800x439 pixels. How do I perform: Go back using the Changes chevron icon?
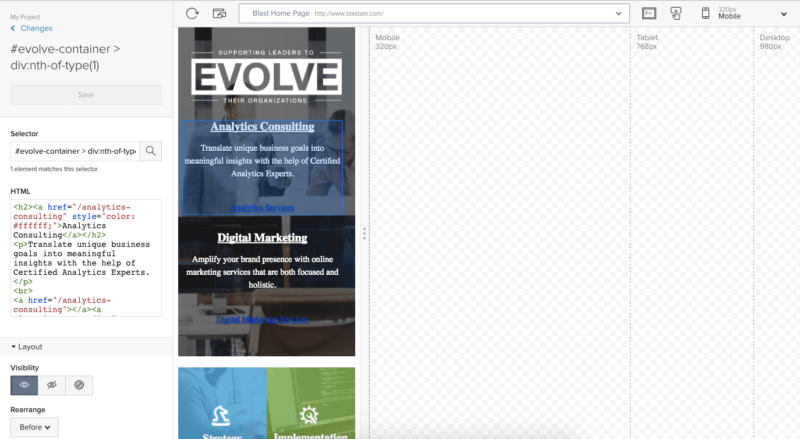(x=13, y=29)
